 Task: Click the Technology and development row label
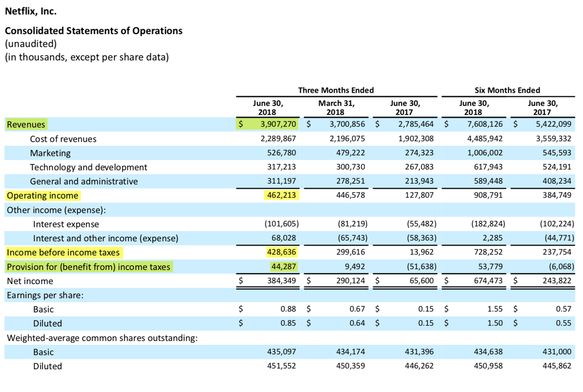88,167
